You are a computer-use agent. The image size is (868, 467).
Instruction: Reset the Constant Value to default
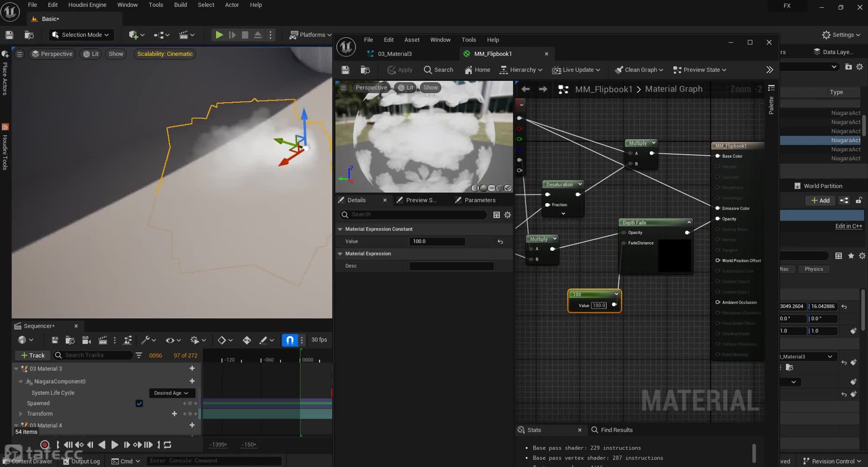coord(500,242)
